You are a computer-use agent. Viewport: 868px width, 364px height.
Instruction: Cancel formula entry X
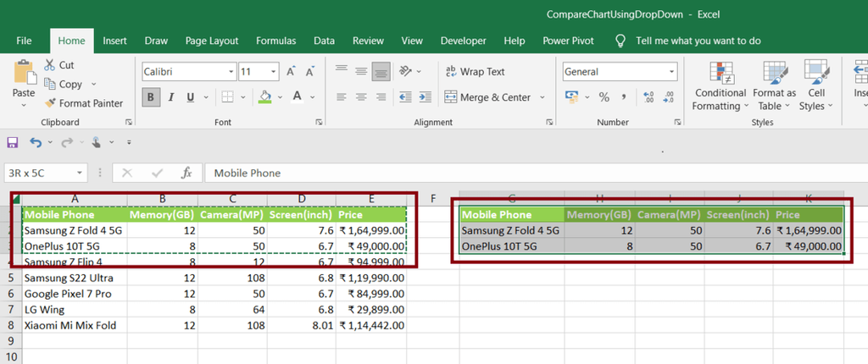[x=127, y=174]
